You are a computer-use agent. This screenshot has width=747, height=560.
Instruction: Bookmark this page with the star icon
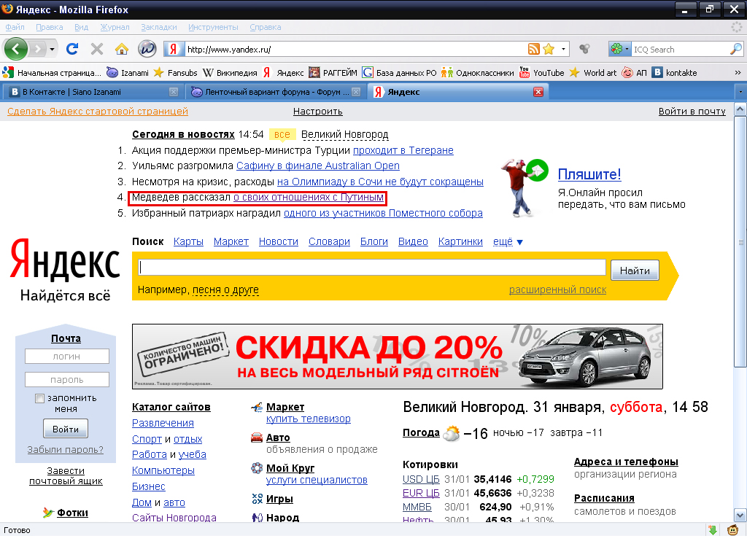549,49
